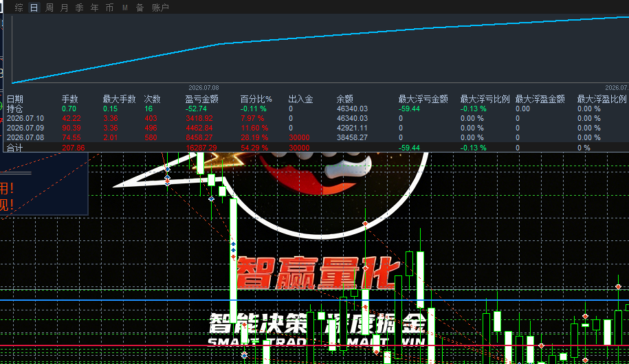
Task: Open the 币 currency tab
Action: point(109,8)
